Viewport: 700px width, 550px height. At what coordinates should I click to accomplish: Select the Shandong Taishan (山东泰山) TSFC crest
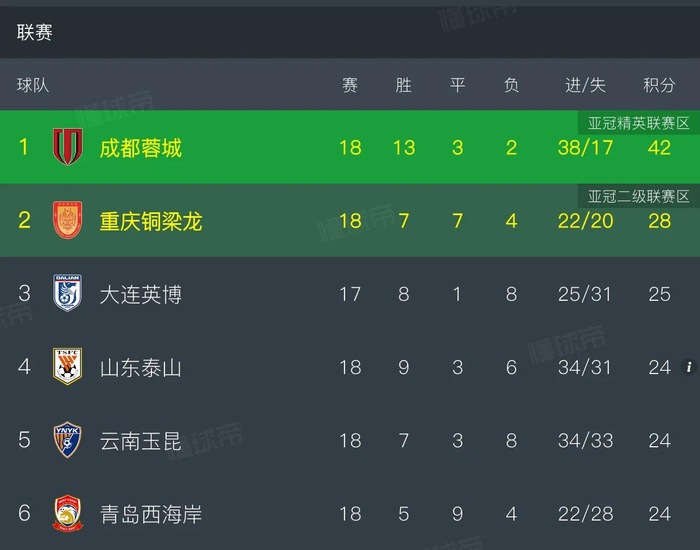pos(67,367)
